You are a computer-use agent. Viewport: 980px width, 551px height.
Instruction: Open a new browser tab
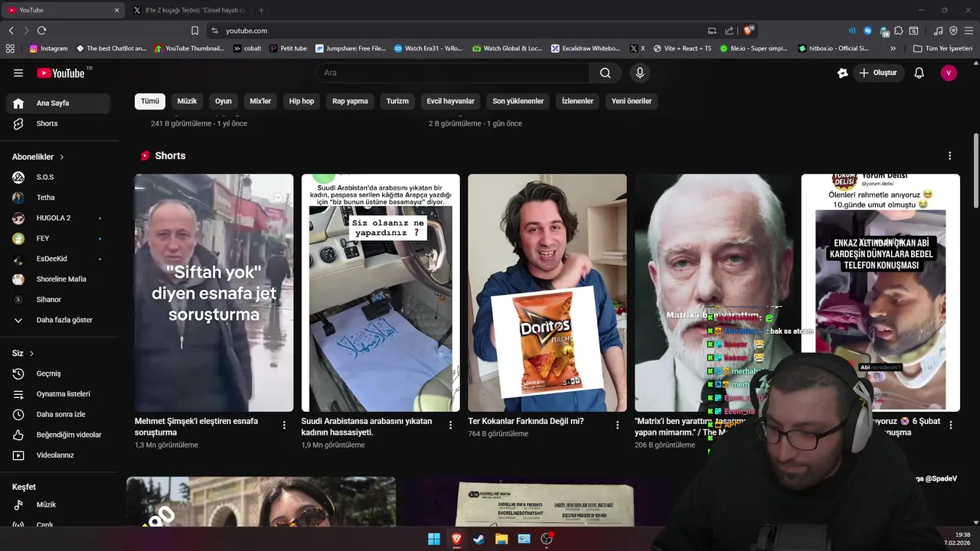[x=261, y=10]
